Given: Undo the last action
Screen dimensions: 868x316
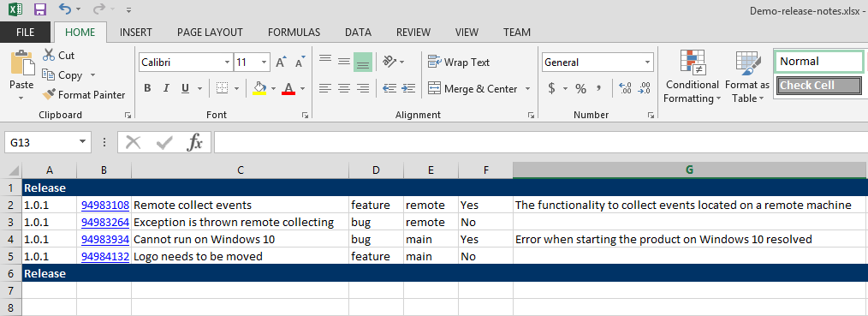Looking at the screenshot, I should pyautogui.click(x=65, y=9).
